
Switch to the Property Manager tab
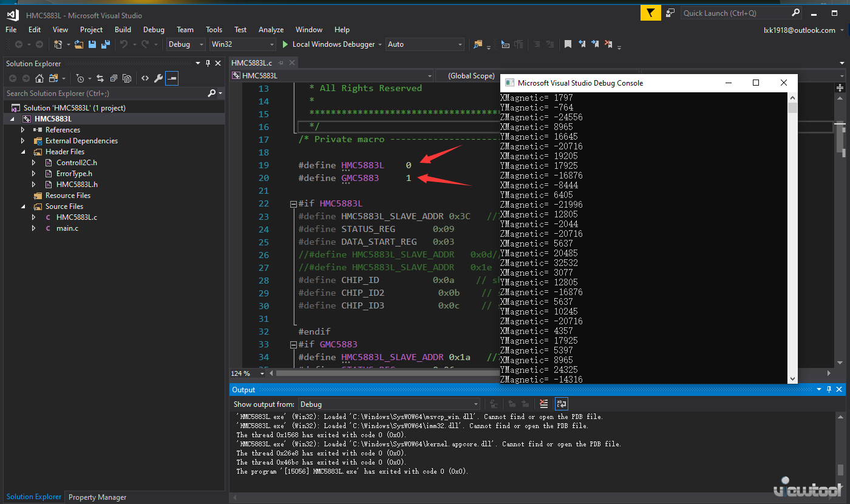(x=97, y=497)
